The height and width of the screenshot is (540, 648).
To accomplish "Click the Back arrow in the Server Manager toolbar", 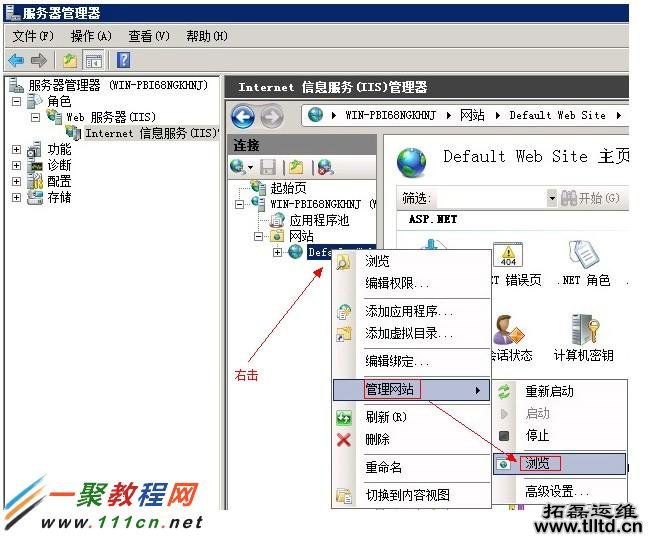I will (x=16, y=60).
